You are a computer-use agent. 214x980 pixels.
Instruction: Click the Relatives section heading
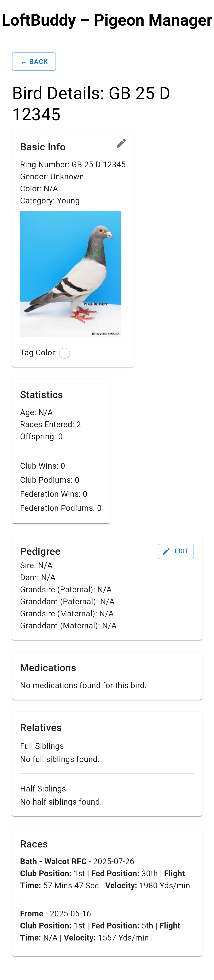pyautogui.click(x=41, y=727)
